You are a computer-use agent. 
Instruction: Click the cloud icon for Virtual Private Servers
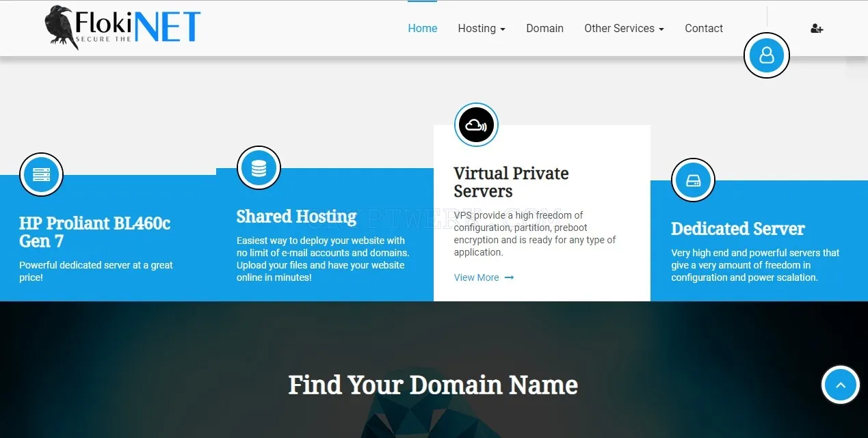coord(476,125)
